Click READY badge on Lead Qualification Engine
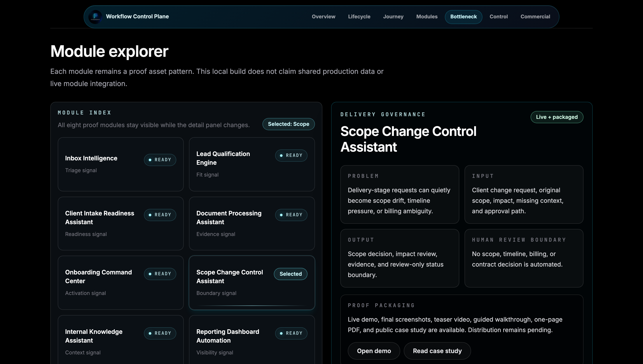Viewport: 643px width, 364px height. 291,156
